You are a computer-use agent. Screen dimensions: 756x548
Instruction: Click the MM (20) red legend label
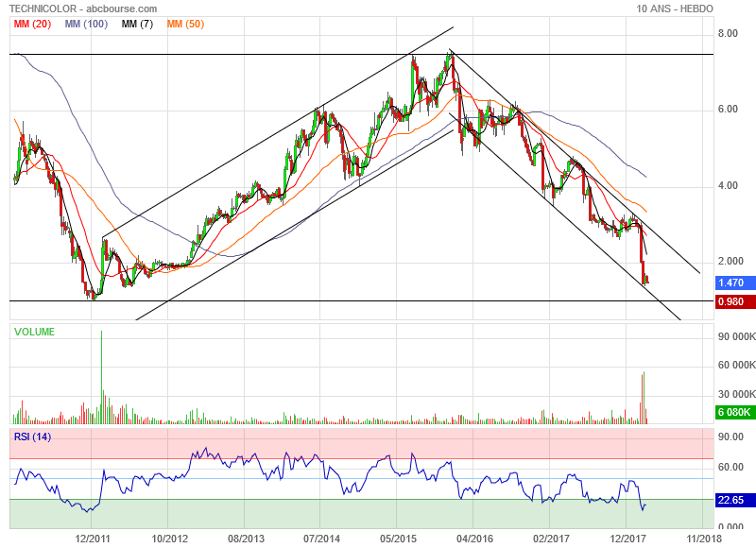click(x=32, y=25)
